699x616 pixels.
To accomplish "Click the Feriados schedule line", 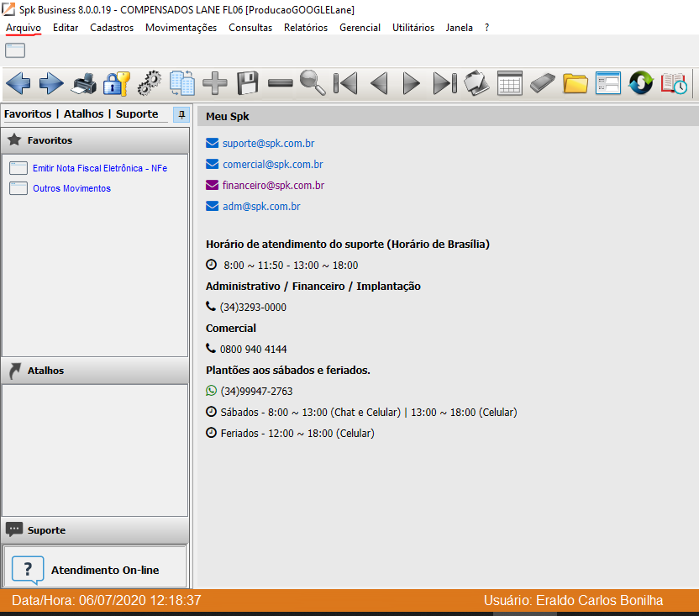I will point(297,433).
